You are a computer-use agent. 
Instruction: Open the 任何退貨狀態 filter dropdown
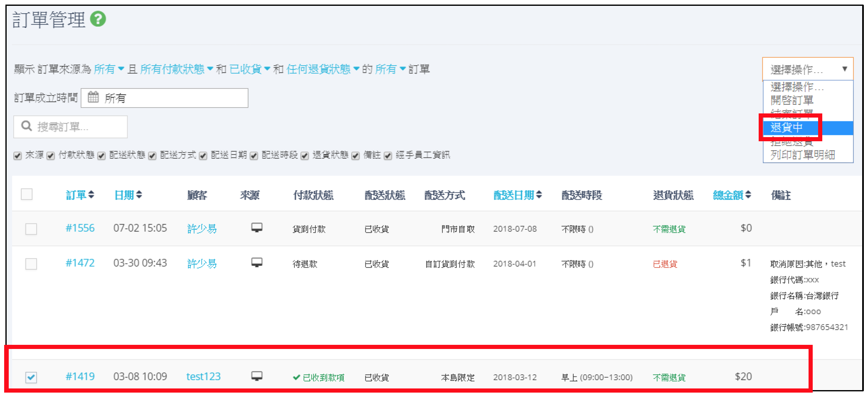coord(323,69)
